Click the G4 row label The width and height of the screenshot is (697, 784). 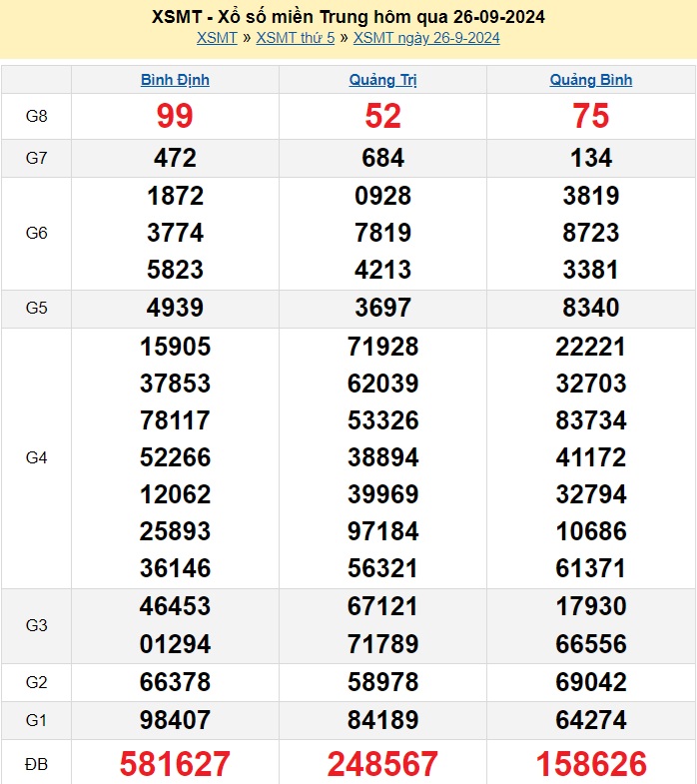pyautogui.click(x=36, y=457)
